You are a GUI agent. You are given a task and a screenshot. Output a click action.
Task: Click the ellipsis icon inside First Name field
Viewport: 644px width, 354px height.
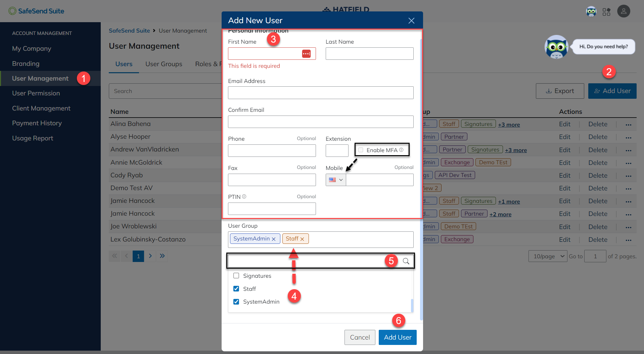(306, 53)
